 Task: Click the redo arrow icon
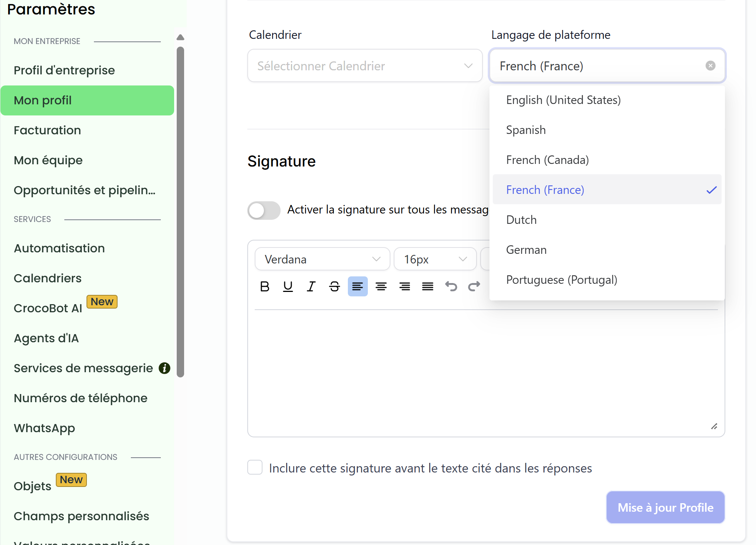click(x=474, y=286)
